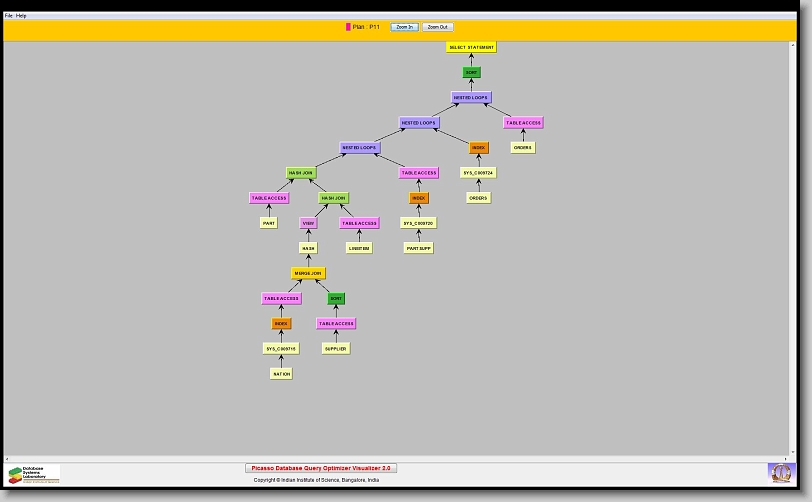Click the VIEW node in plan tree

click(308, 223)
